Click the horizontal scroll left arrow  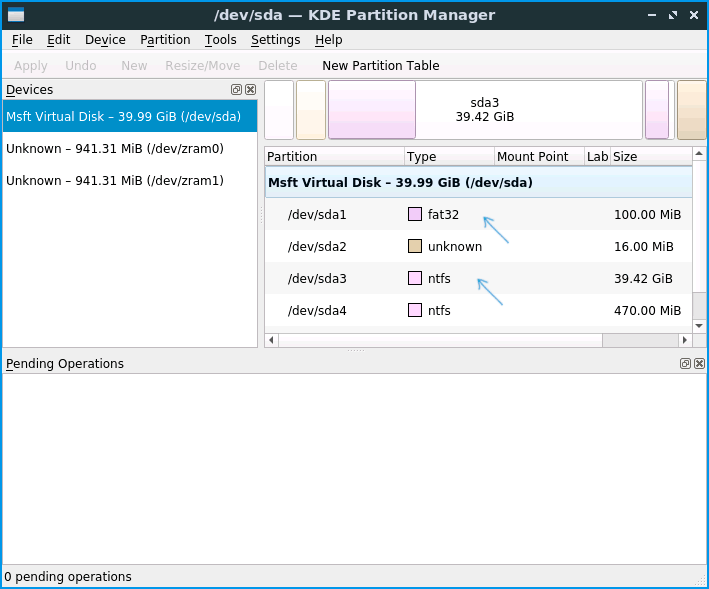coord(271,340)
